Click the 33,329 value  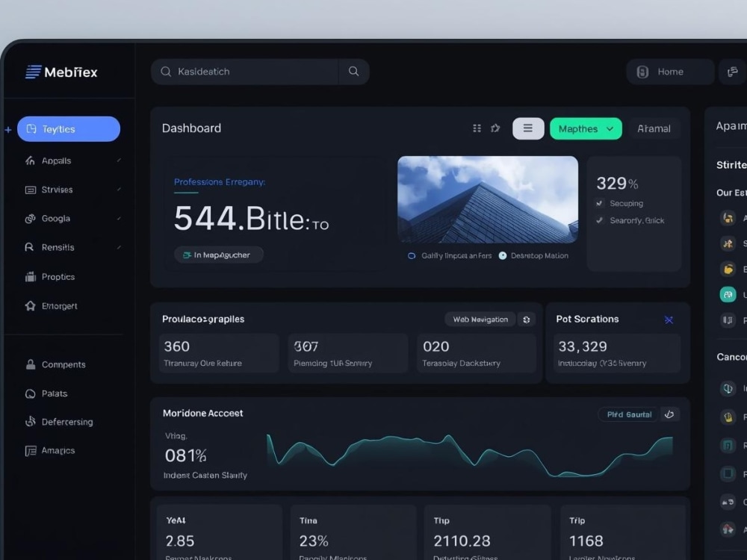tap(583, 346)
